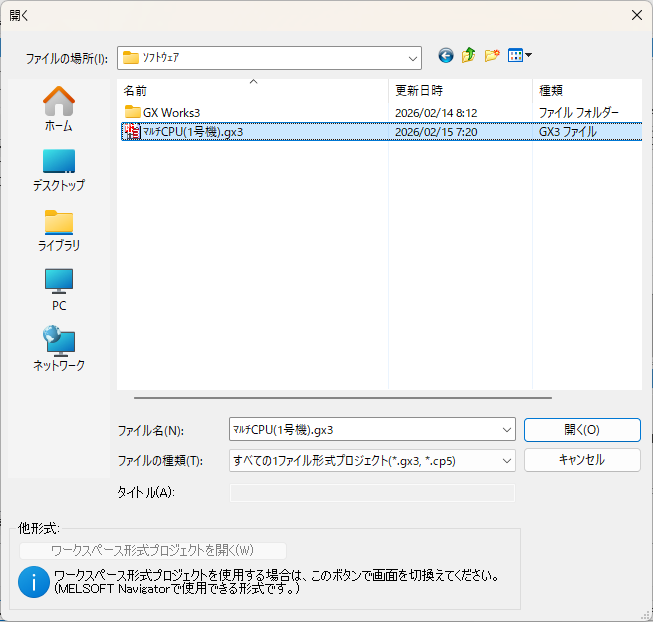Expand the ファイルの場所 location dropdown
This screenshot has height=622, width=653.
point(412,58)
